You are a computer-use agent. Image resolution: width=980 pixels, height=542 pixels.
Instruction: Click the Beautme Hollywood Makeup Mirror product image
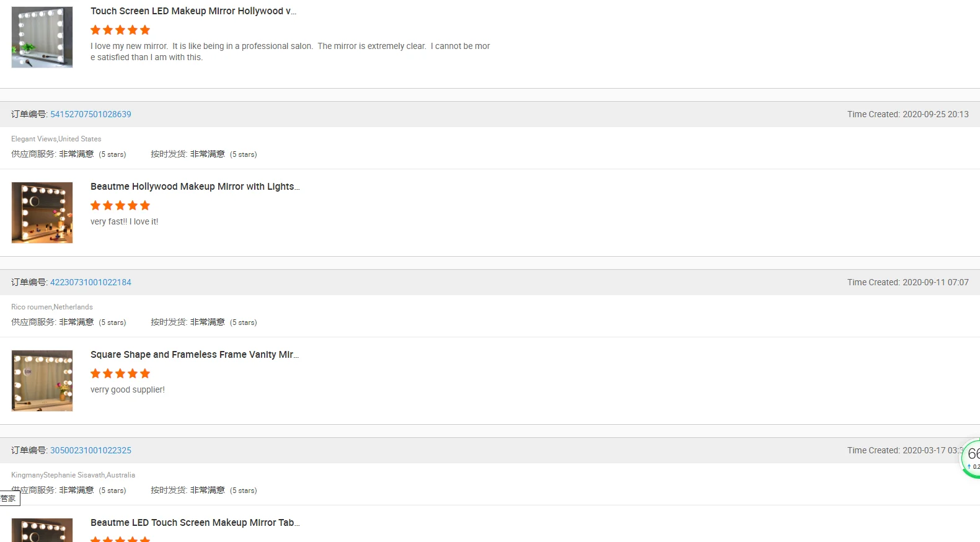(x=42, y=213)
